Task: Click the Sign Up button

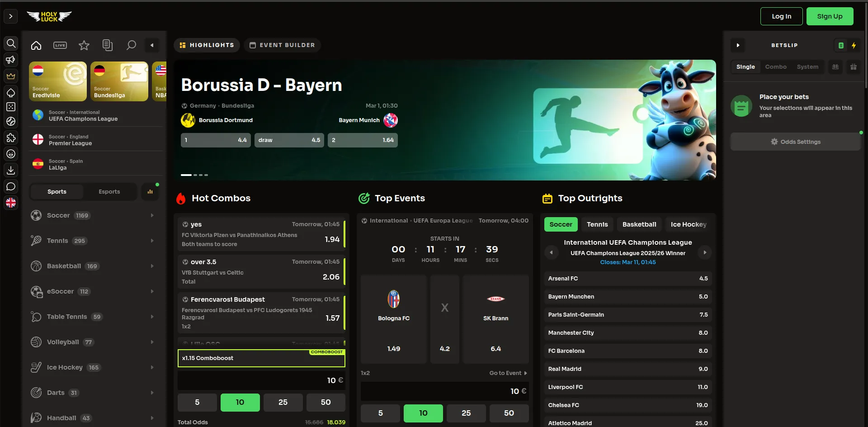Action: pyautogui.click(x=830, y=16)
